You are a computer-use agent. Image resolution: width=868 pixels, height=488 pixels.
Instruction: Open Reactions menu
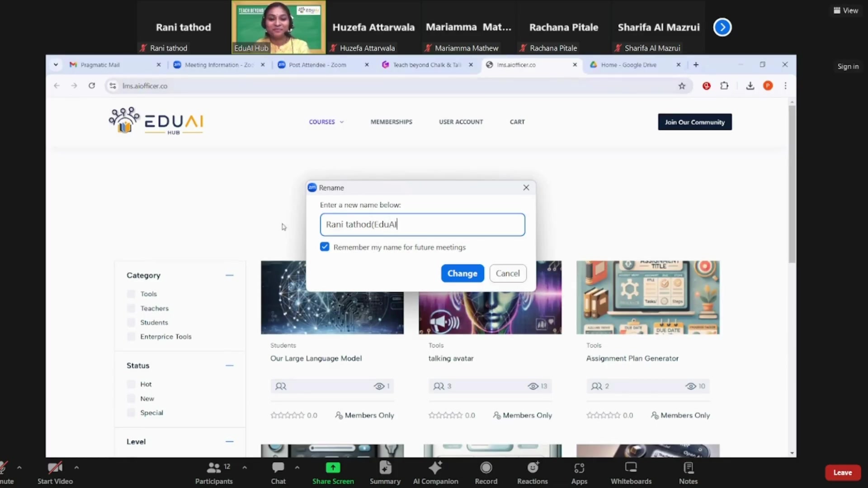[532, 473]
